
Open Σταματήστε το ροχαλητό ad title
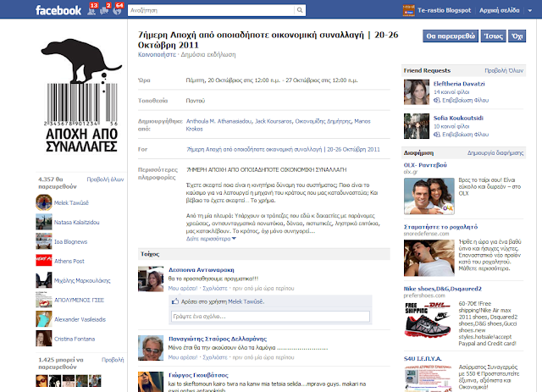click(x=440, y=227)
